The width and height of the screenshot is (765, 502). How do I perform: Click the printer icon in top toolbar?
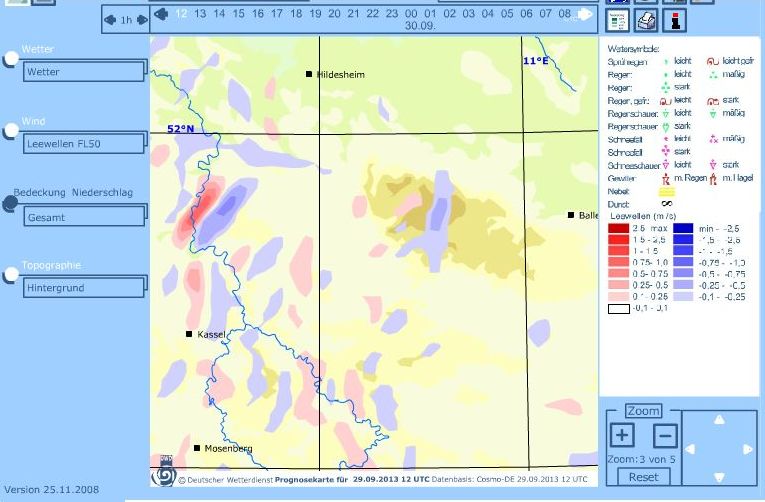pyautogui.click(x=648, y=18)
